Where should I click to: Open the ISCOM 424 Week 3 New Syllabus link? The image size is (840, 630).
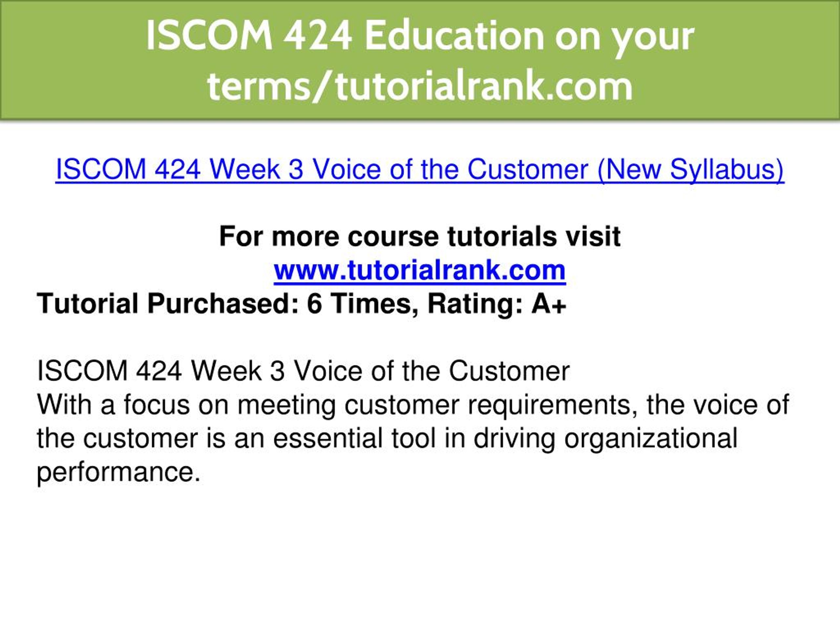coord(420,169)
